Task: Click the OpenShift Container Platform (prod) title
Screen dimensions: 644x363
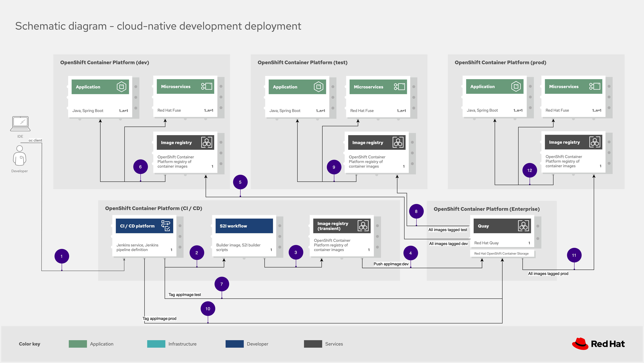Action: pos(500,63)
